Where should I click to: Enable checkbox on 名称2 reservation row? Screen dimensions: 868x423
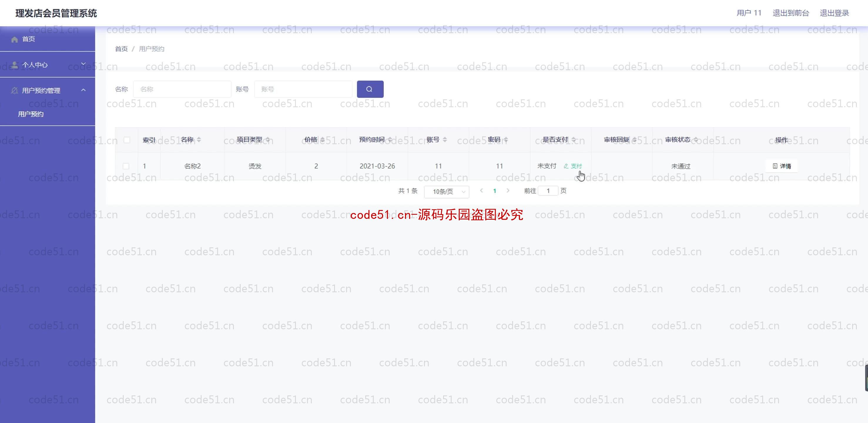(x=126, y=166)
